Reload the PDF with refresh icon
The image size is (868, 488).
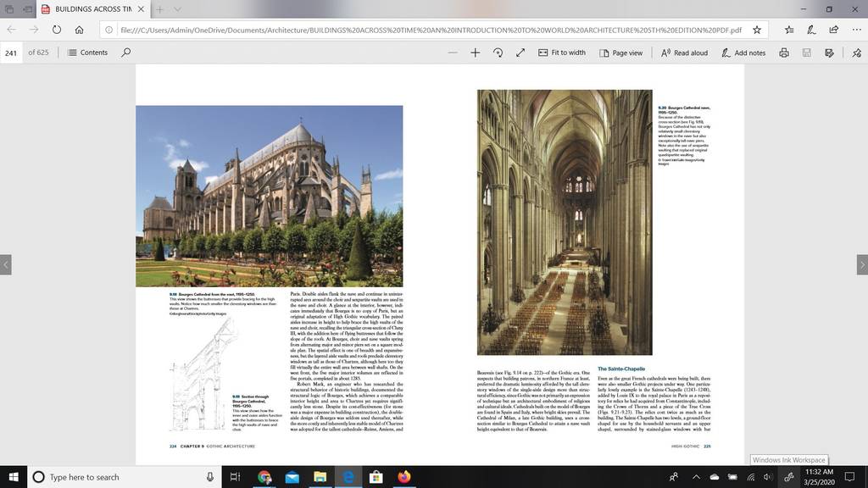coord(57,30)
